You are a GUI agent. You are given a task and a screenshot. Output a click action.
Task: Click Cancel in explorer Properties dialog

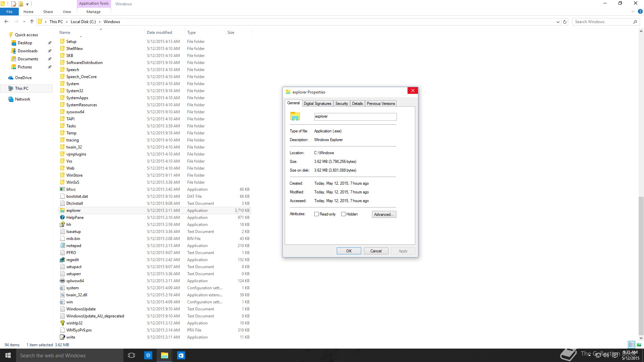(x=376, y=251)
